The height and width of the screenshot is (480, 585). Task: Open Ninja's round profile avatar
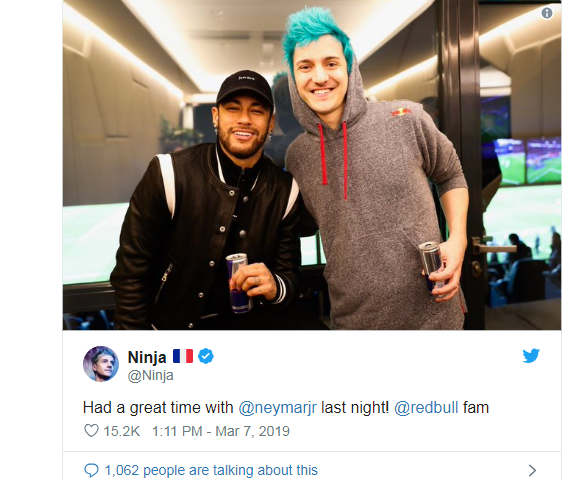[101, 364]
